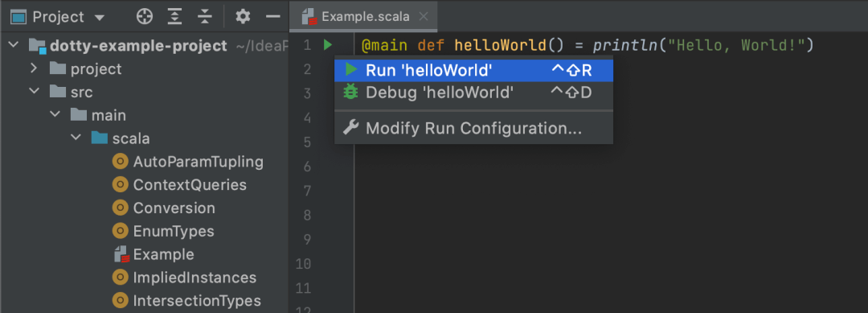868x313 pixels.
Task: Expand the project folder chevron
Action: click(x=34, y=68)
